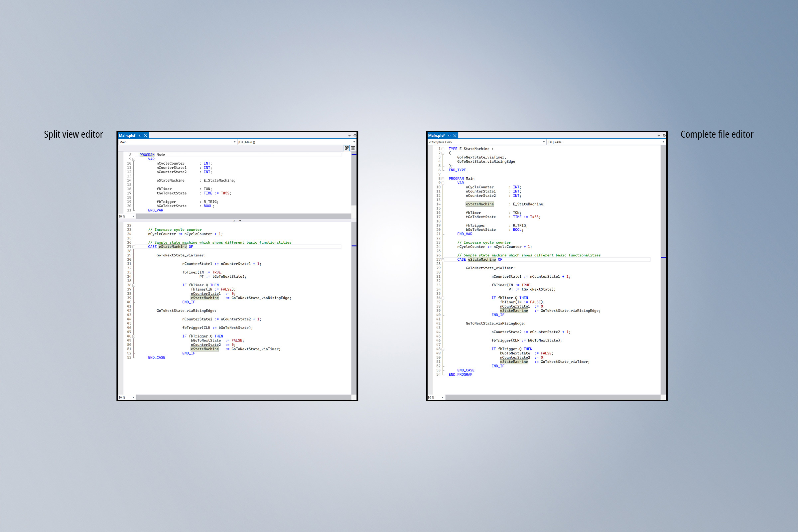The image size is (798, 532).
Task: Collapse VAR block fold marker in split editor
Action: click(134, 159)
